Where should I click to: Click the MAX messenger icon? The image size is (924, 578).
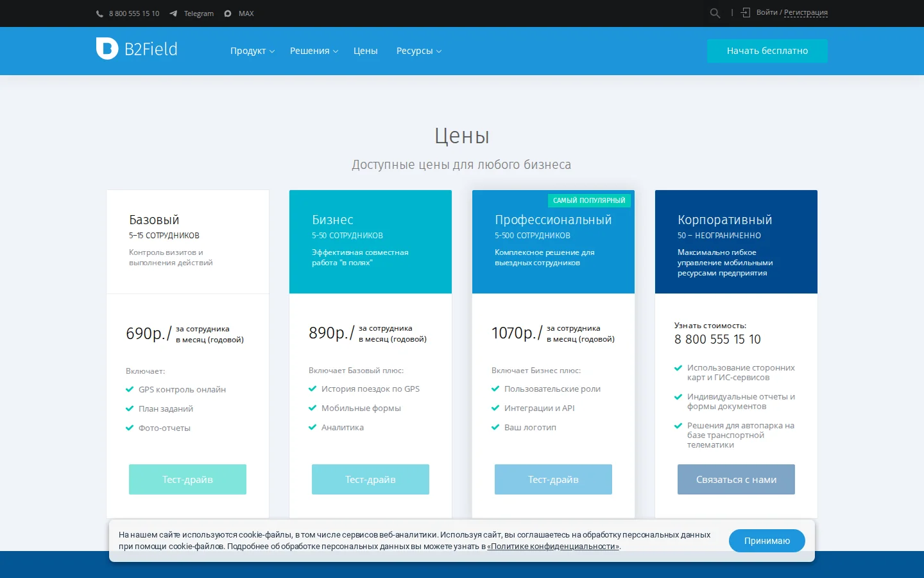(x=228, y=13)
